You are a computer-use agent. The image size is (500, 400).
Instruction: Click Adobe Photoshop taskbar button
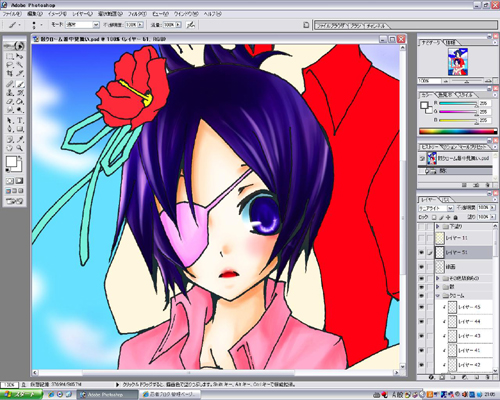point(107,395)
